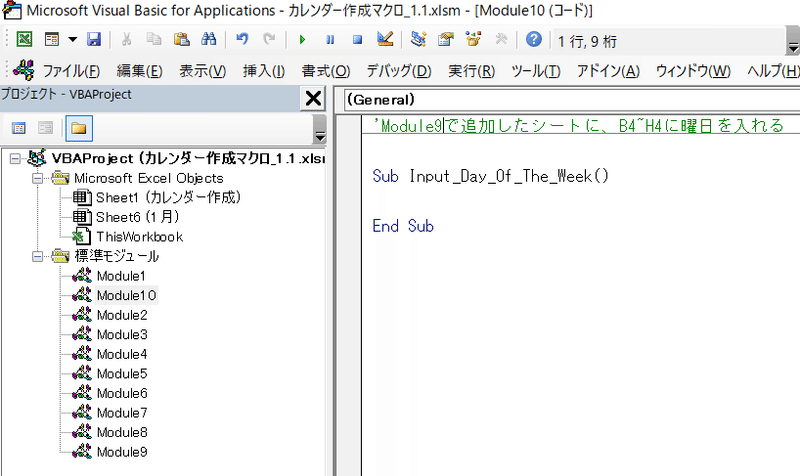Select Microsoft Excel Objects folder

pos(148,178)
